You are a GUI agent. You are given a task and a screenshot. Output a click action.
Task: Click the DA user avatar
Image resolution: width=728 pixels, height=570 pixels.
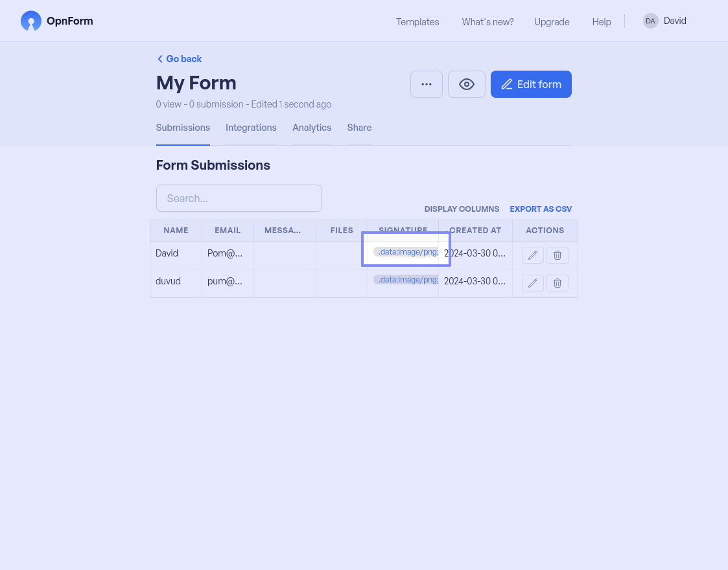pyautogui.click(x=650, y=21)
